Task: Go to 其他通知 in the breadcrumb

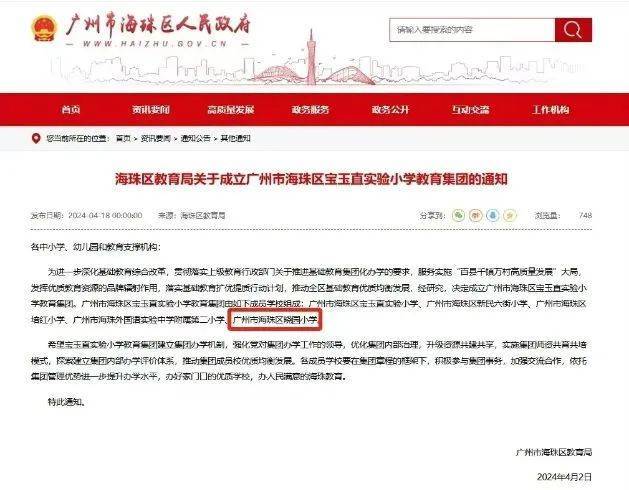Action: 236,138
